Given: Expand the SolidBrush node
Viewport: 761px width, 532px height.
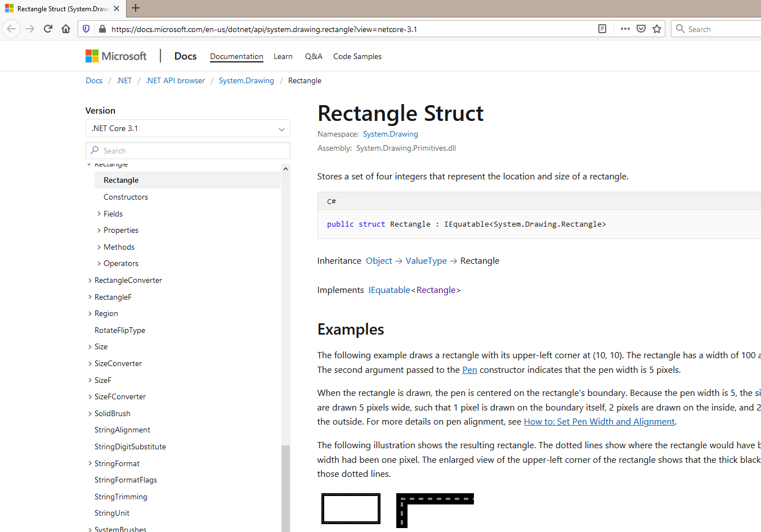Looking at the screenshot, I should [90, 413].
